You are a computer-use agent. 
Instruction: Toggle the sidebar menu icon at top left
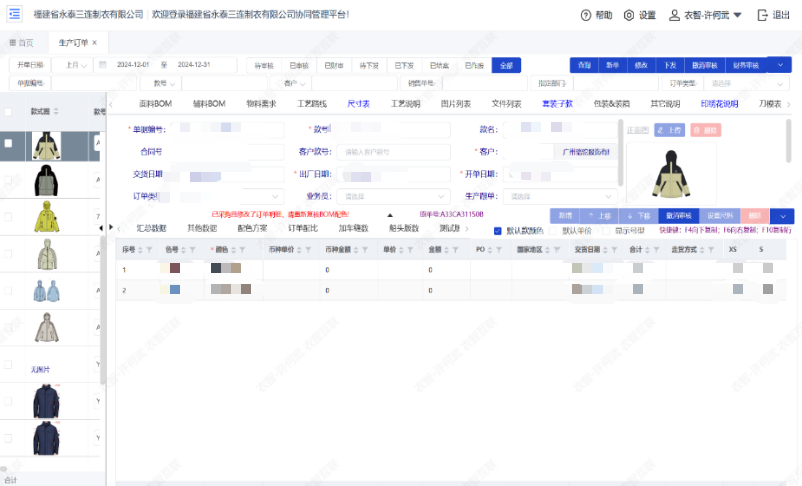[16, 13]
